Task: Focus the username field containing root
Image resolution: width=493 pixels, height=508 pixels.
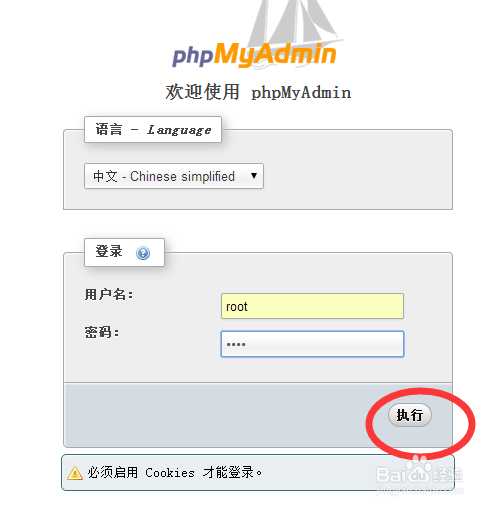Action: pos(312,306)
